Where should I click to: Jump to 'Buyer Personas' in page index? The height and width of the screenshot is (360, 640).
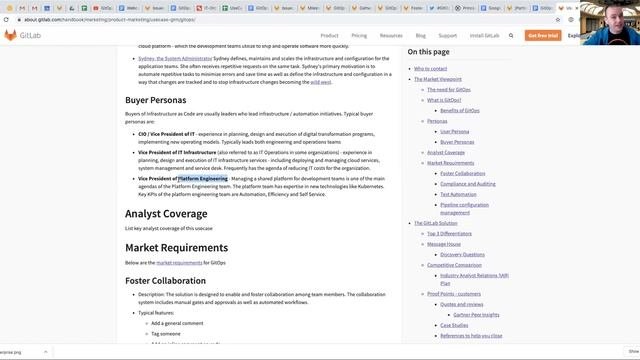[457, 142]
